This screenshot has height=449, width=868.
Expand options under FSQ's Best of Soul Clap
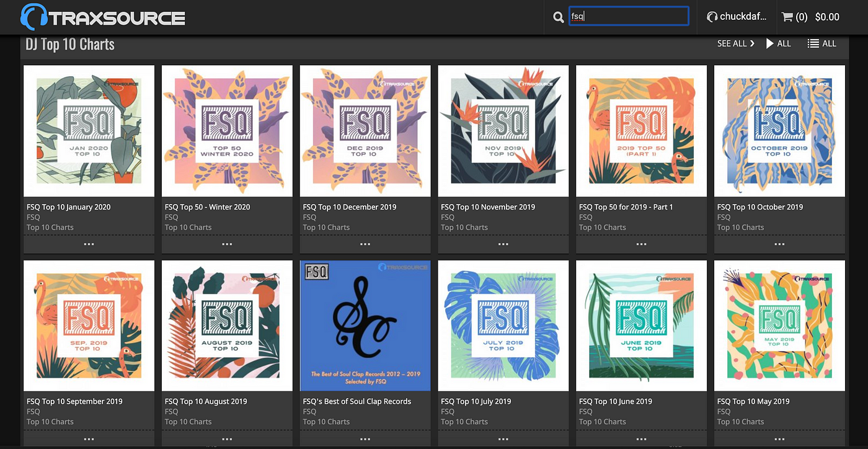point(365,439)
